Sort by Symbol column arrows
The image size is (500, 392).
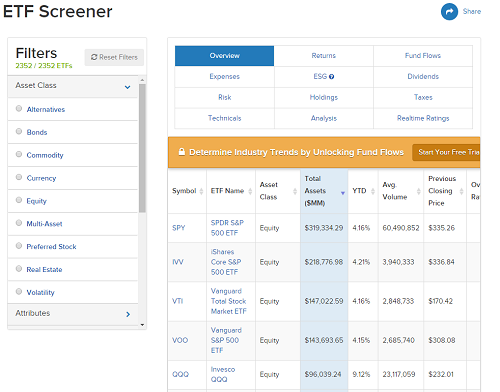pos(201,191)
